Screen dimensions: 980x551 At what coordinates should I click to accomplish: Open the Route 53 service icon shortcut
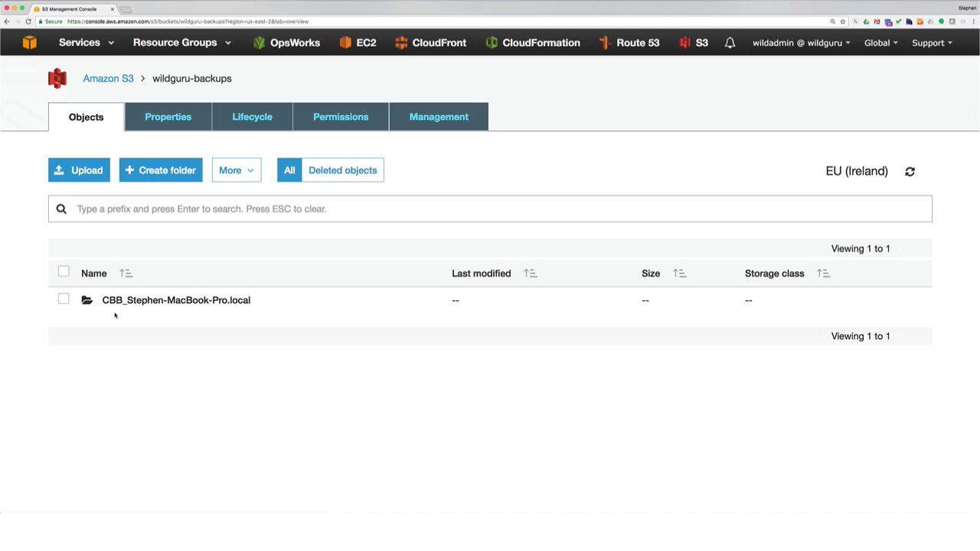coord(604,43)
